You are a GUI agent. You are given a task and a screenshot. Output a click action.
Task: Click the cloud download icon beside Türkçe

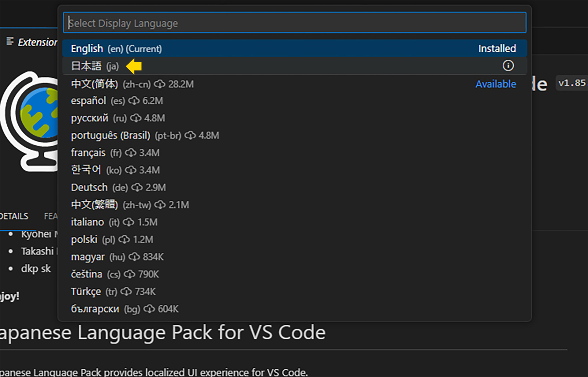point(126,291)
